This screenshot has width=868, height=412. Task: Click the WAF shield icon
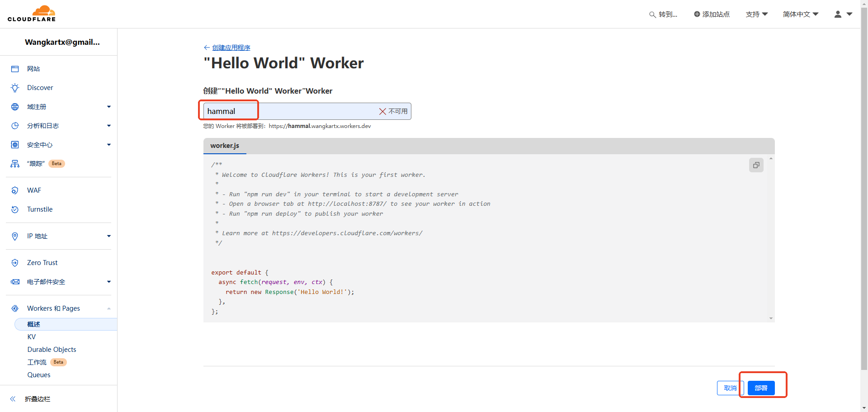(x=15, y=190)
